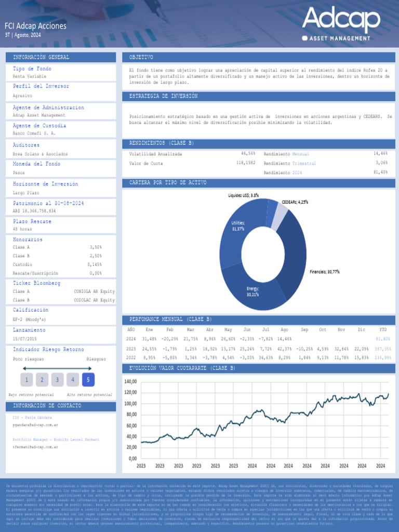Click the 'Alto retorno potencial' caption
399x532 pixels.
[x=89, y=395]
